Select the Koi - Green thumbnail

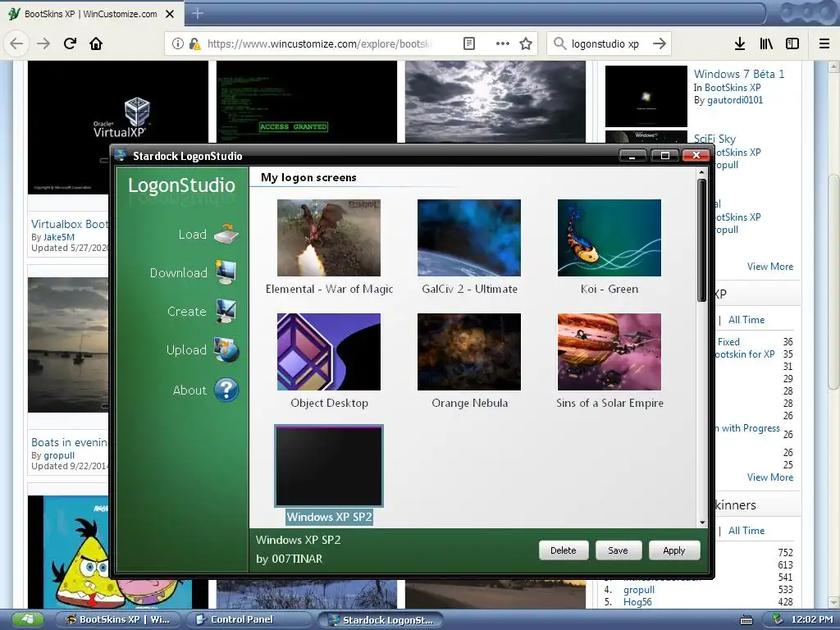[609, 238]
